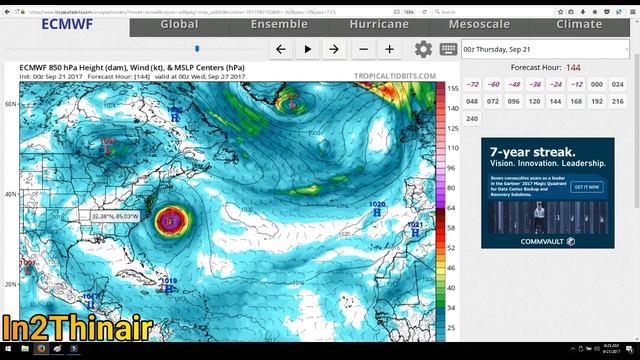Click the taskbar clock
The height and width of the screenshot is (360, 640).
[611, 349]
